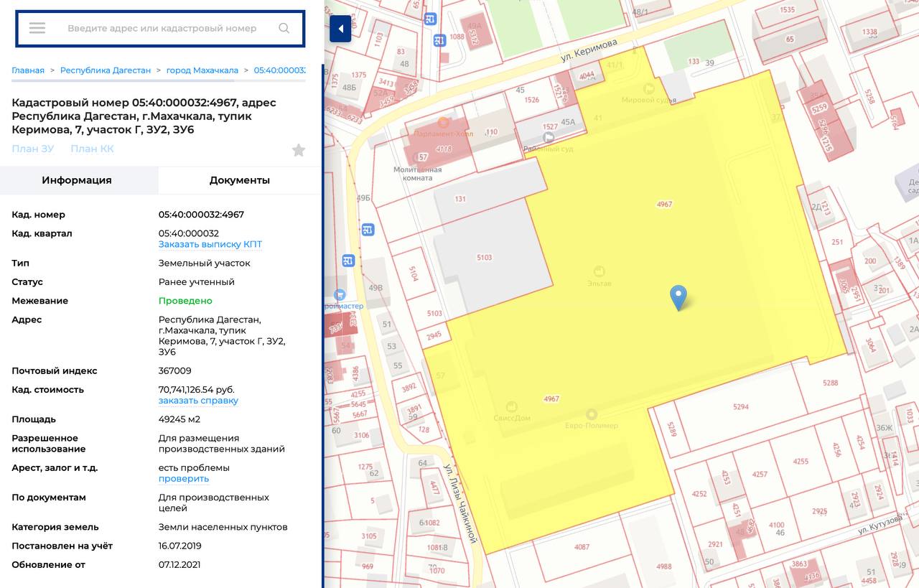This screenshot has height=588, width=919.
Task: Click the update date 07.12.2021
Action: pos(180,564)
